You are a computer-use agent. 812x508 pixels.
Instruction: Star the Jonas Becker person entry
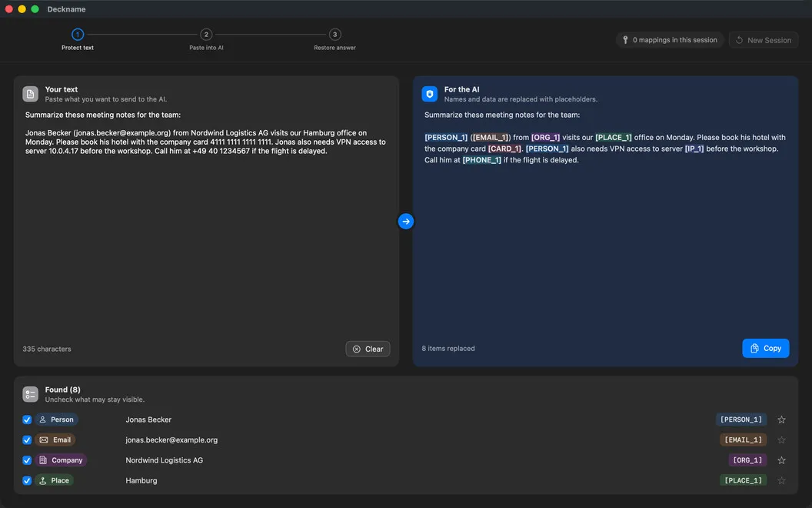click(781, 419)
